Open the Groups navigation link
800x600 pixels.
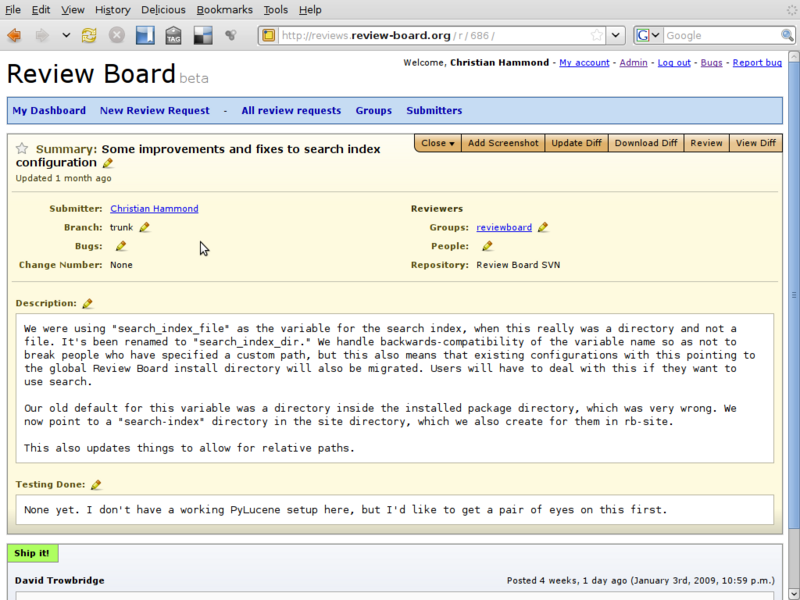click(x=373, y=110)
